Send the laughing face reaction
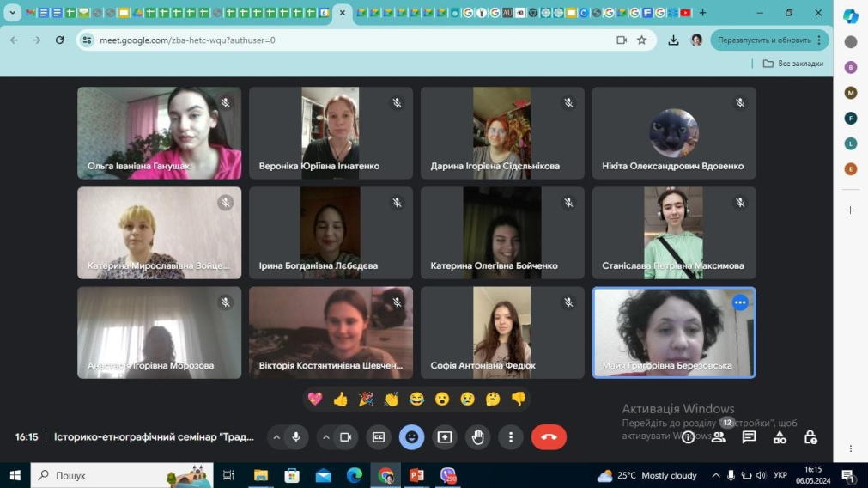868x488 pixels. pyautogui.click(x=416, y=399)
